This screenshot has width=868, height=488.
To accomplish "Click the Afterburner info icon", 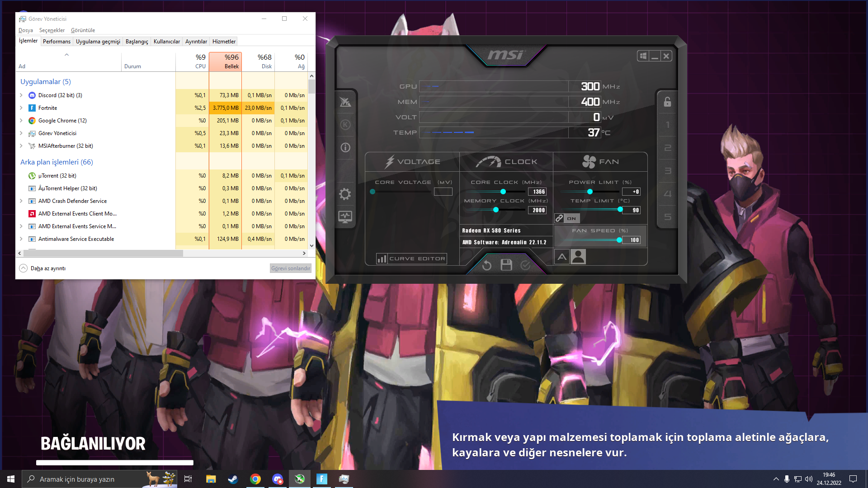I will [x=345, y=148].
